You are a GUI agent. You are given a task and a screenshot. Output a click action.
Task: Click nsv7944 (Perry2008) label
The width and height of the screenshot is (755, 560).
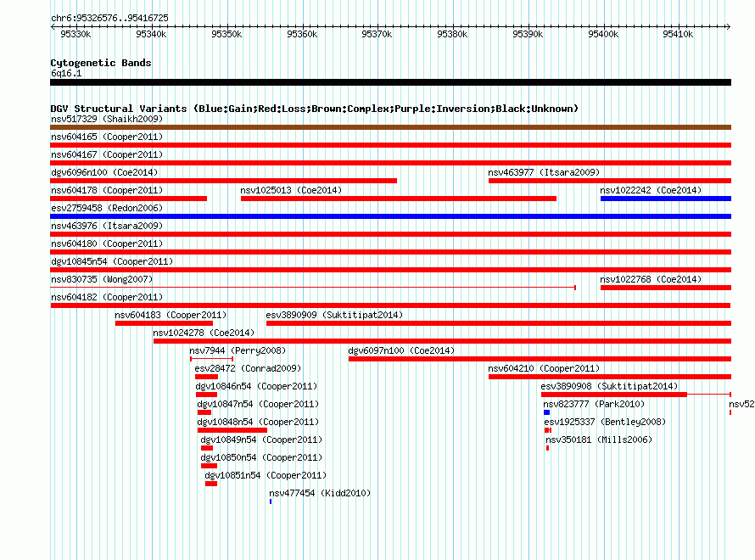(238, 350)
